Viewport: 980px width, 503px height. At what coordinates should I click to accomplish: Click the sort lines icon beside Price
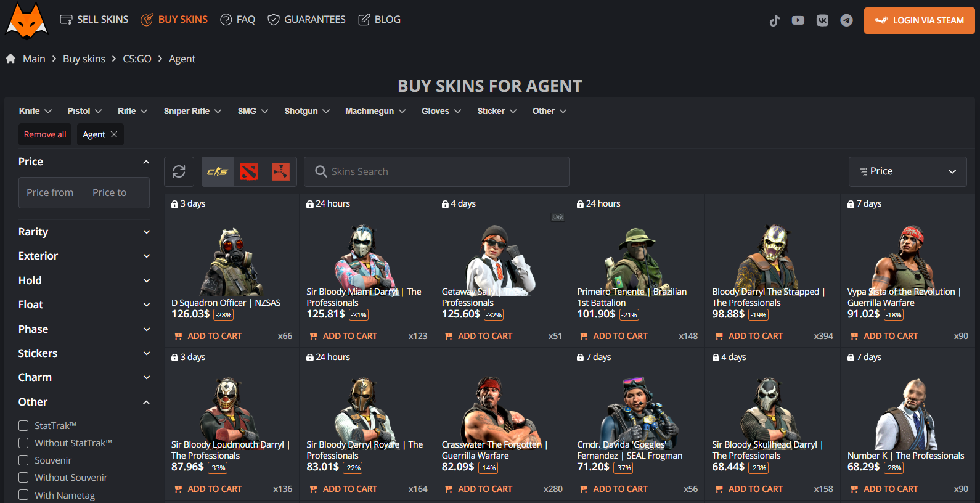click(x=863, y=171)
